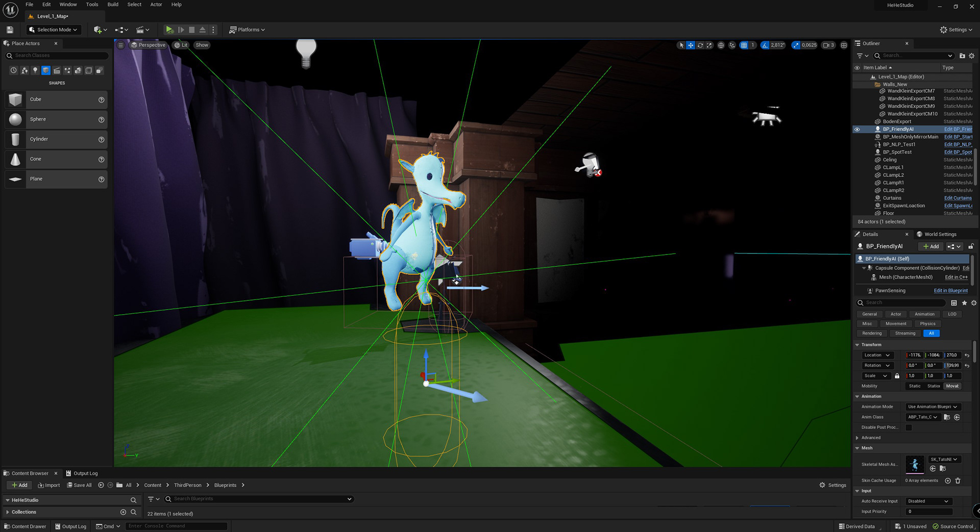Set Mobility to Movable
Image resolution: width=980 pixels, height=532 pixels.
click(x=952, y=386)
